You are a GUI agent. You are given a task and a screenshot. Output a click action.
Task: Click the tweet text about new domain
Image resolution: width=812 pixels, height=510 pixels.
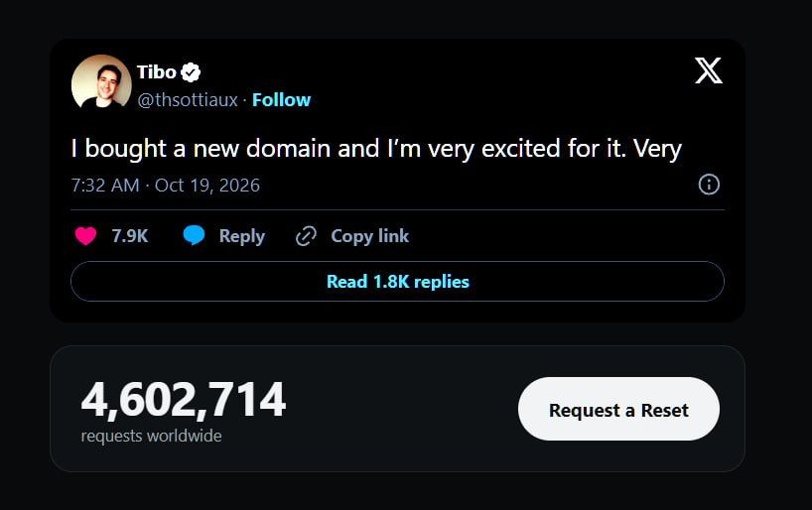[x=376, y=149]
